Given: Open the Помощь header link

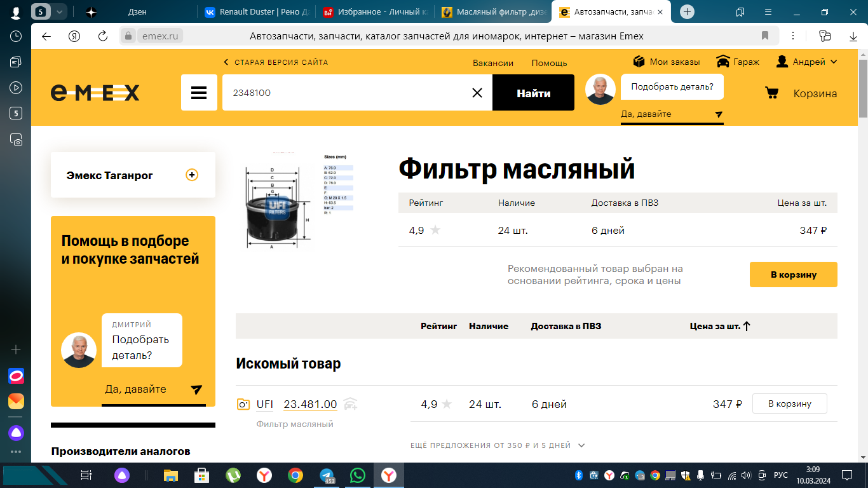Looking at the screenshot, I should (x=549, y=63).
